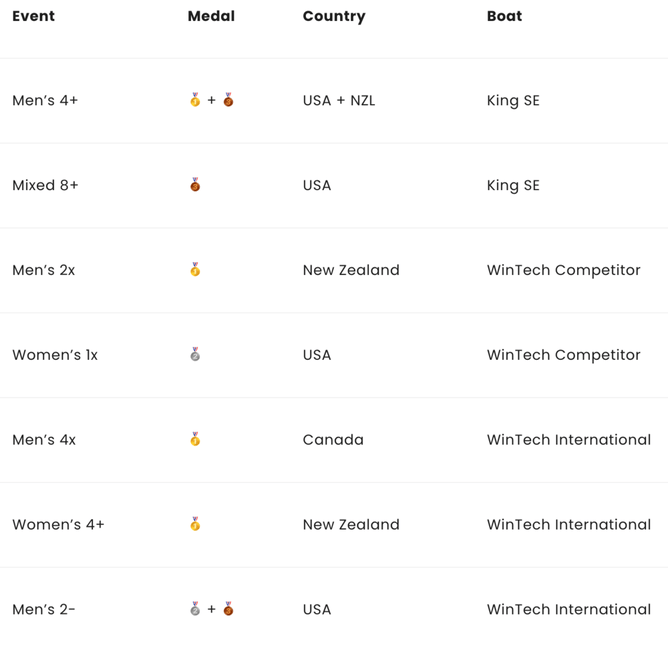
Task: Click the bronze medal in Men's 2- row
Action: (x=228, y=609)
